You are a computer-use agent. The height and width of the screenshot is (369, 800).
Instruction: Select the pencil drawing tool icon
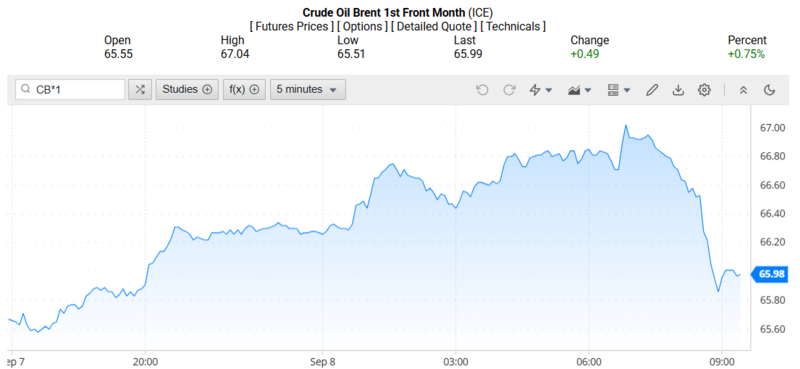click(652, 90)
